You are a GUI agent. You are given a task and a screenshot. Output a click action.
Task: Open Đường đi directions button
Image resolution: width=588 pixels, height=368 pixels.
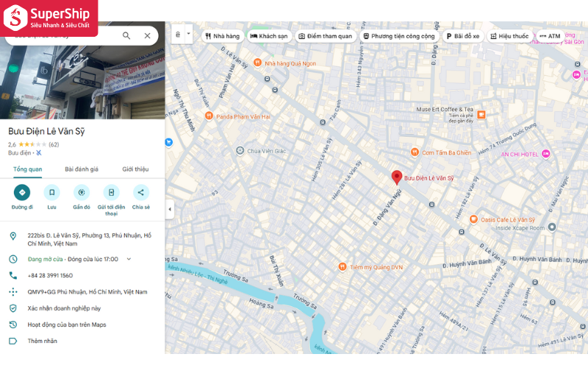coord(22,193)
